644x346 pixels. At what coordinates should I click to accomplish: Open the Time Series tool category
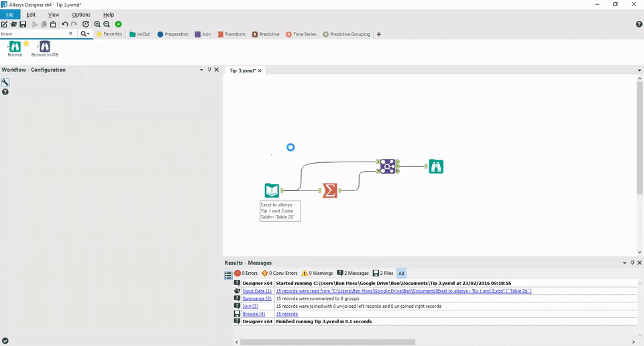[301, 34]
